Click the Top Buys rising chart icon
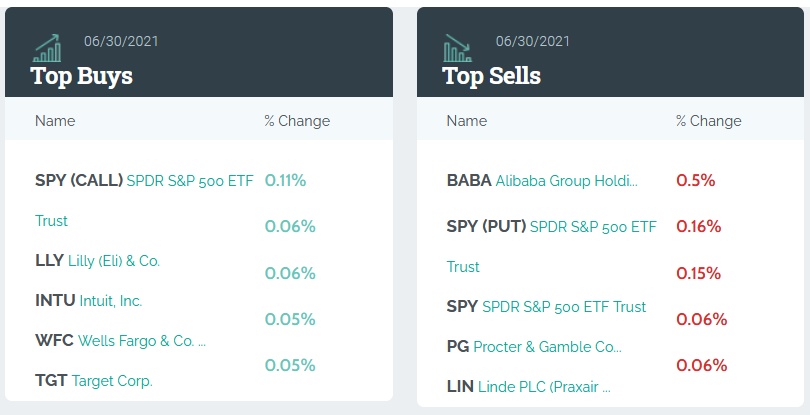This screenshot has width=810, height=415. click(x=46, y=47)
